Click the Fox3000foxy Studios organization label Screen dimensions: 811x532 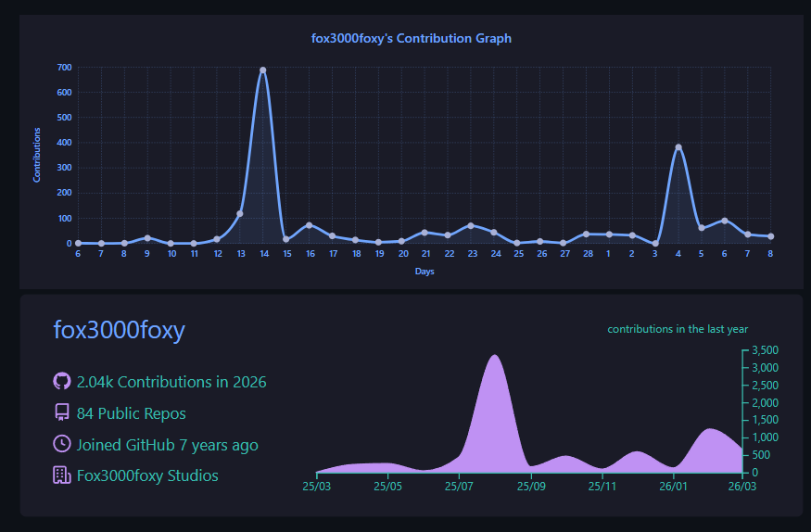[x=147, y=475]
